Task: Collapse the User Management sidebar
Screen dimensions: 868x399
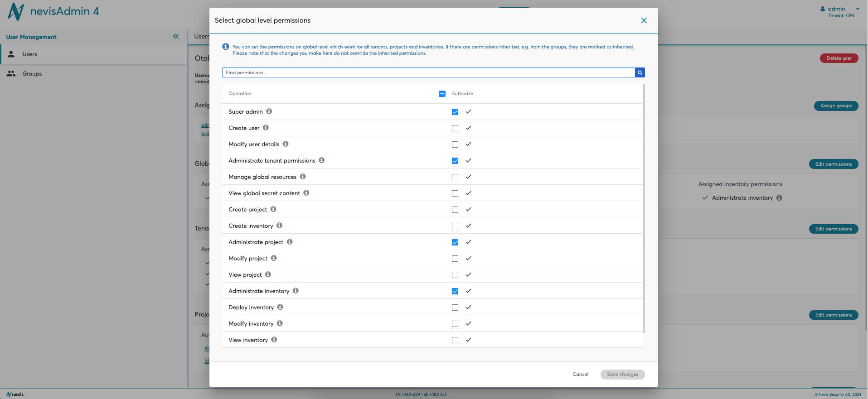Action: (x=176, y=37)
